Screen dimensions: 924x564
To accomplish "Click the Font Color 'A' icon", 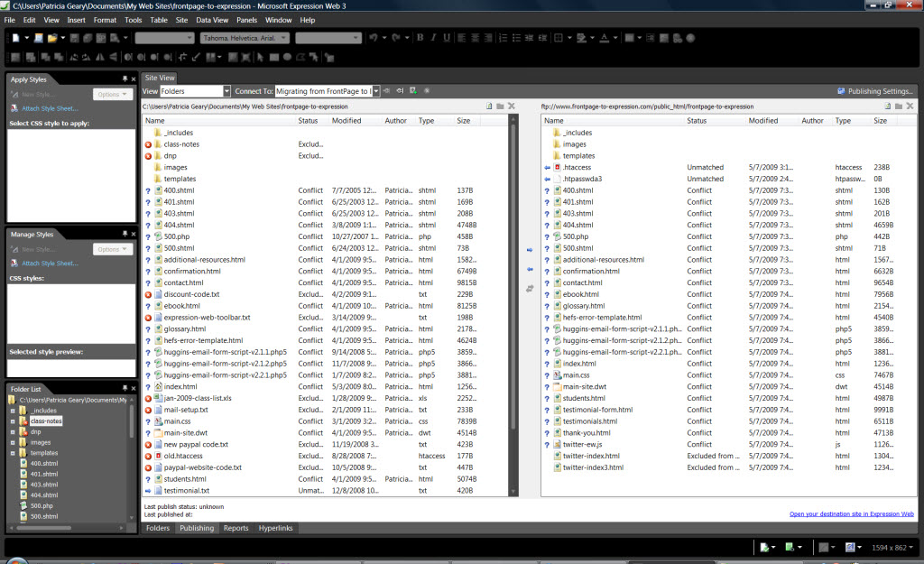I will (x=604, y=38).
